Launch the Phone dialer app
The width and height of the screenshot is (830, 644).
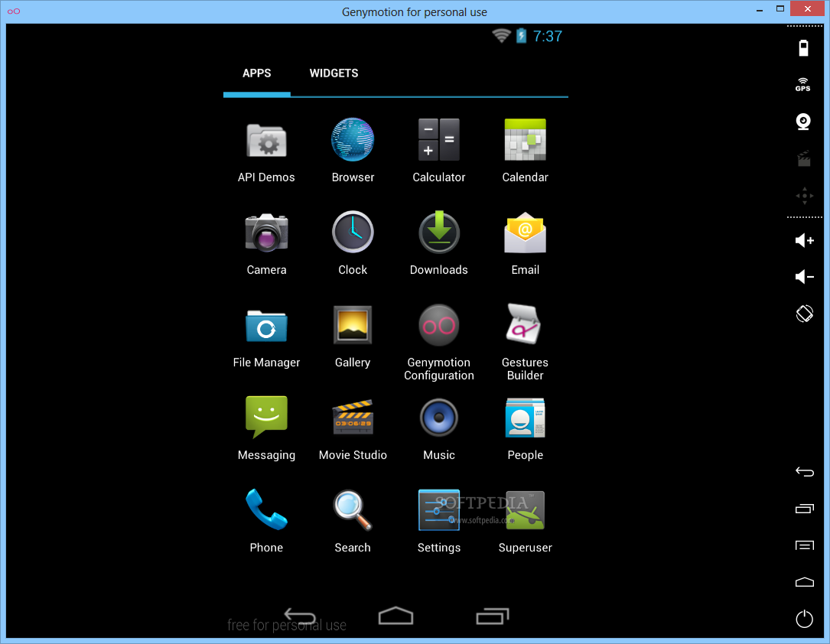(x=266, y=522)
